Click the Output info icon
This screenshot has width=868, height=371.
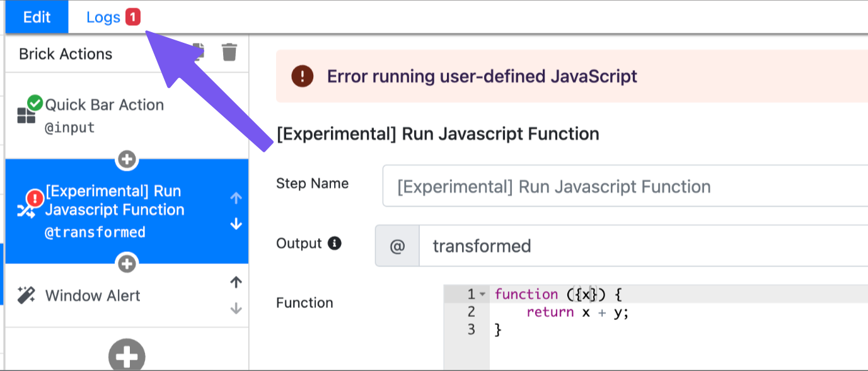point(335,243)
